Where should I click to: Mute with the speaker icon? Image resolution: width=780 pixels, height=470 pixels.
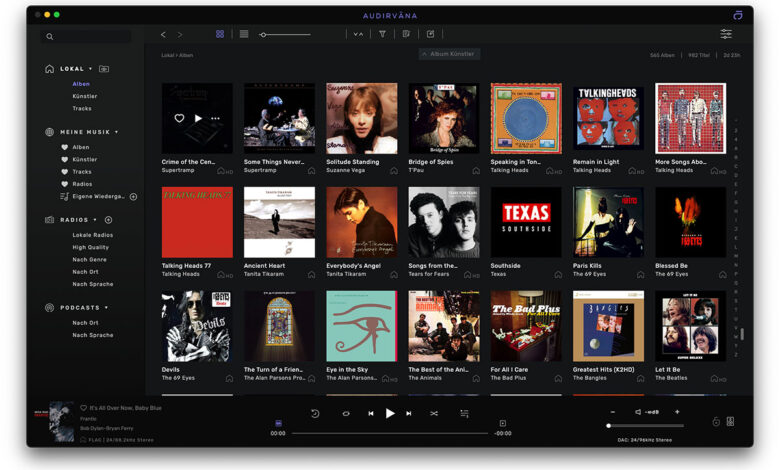coord(638,412)
